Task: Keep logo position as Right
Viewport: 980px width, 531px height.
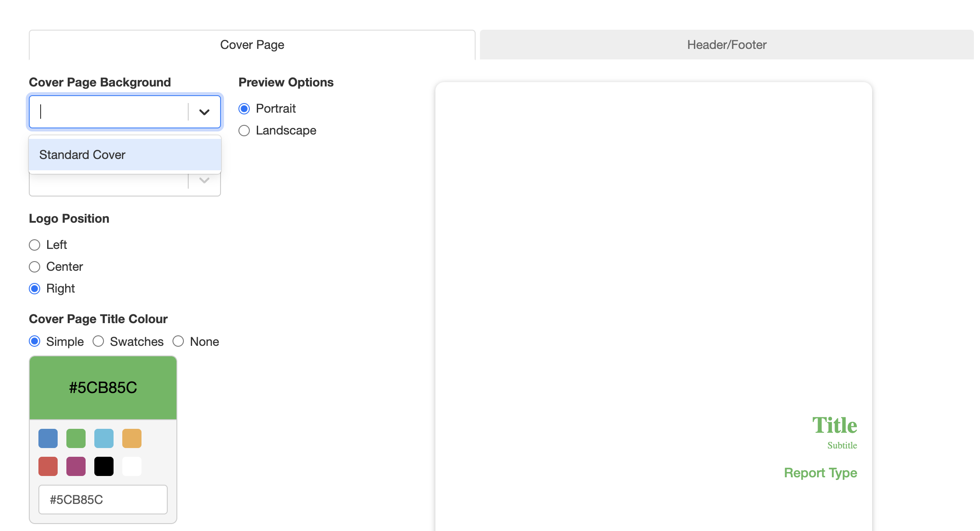Action: (35, 289)
